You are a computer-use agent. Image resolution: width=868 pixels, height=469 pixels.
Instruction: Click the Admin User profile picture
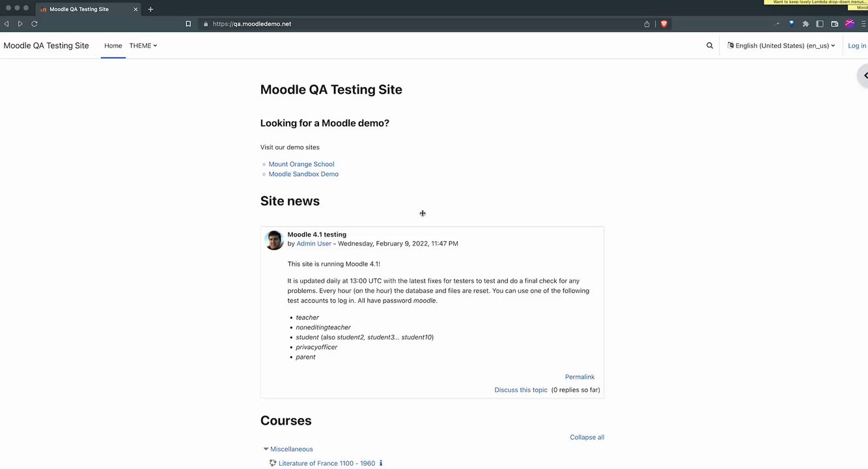pos(274,240)
